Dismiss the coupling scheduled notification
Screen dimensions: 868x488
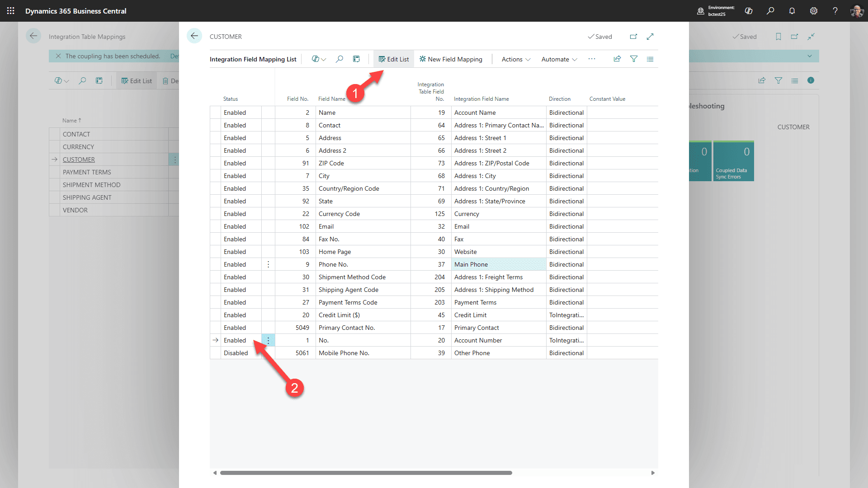58,56
